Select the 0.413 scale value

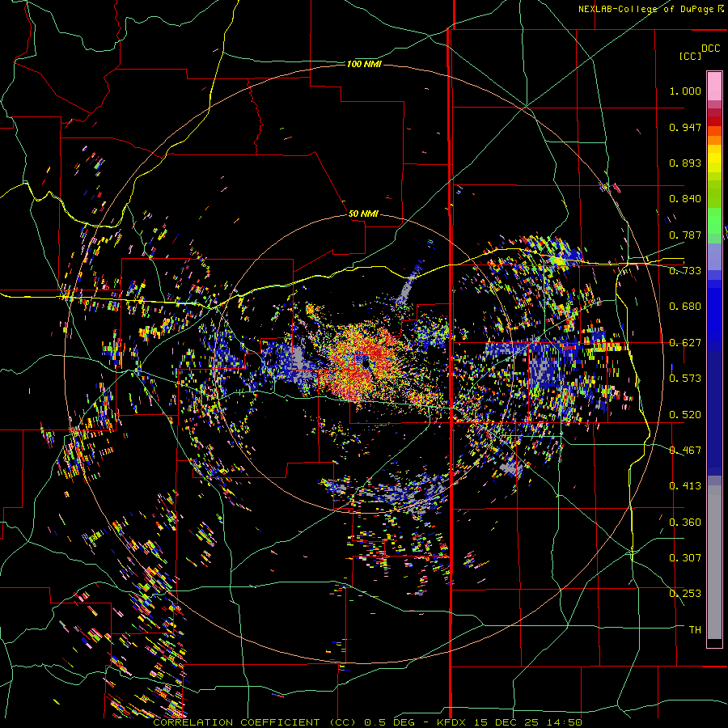(685, 486)
